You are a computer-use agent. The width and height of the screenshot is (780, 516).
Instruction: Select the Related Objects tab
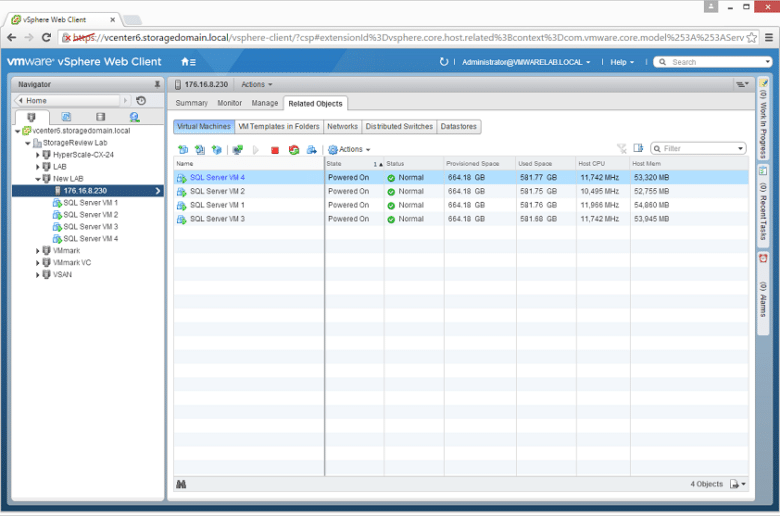click(315, 103)
